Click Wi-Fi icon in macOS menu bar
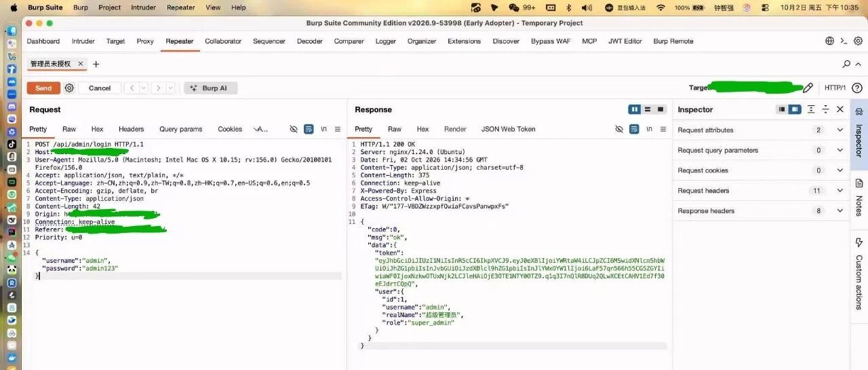 [660, 7]
